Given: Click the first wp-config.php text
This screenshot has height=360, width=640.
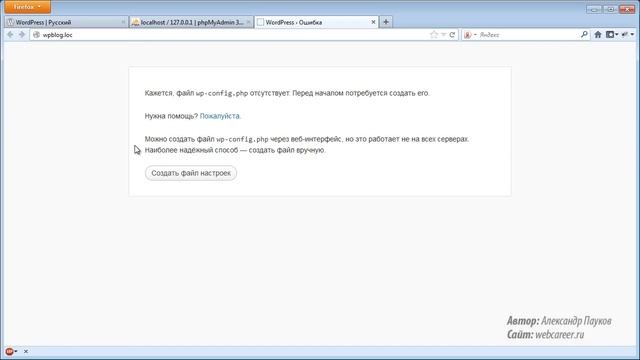Looking at the screenshot, I should [x=222, y=93].
